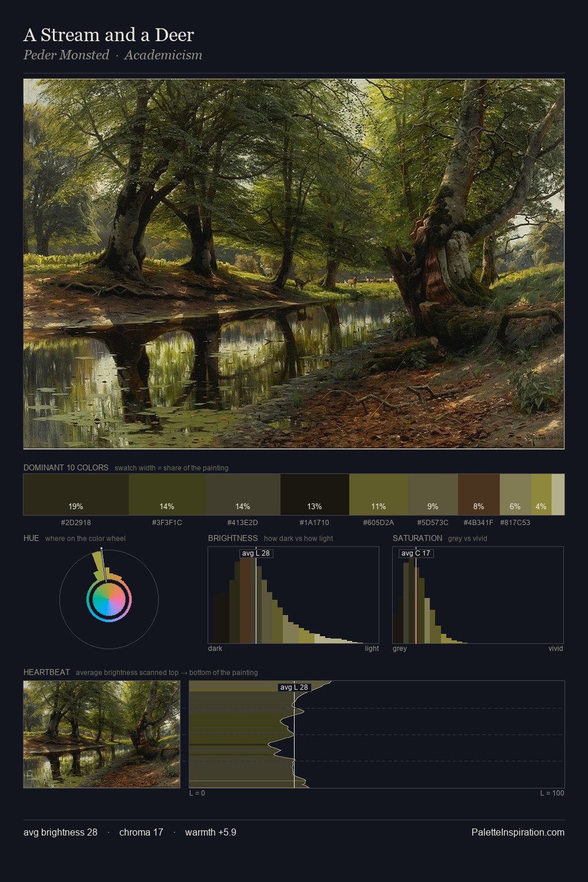
Task: Click the hex code #1A1710 label
Action: point(315,522)
